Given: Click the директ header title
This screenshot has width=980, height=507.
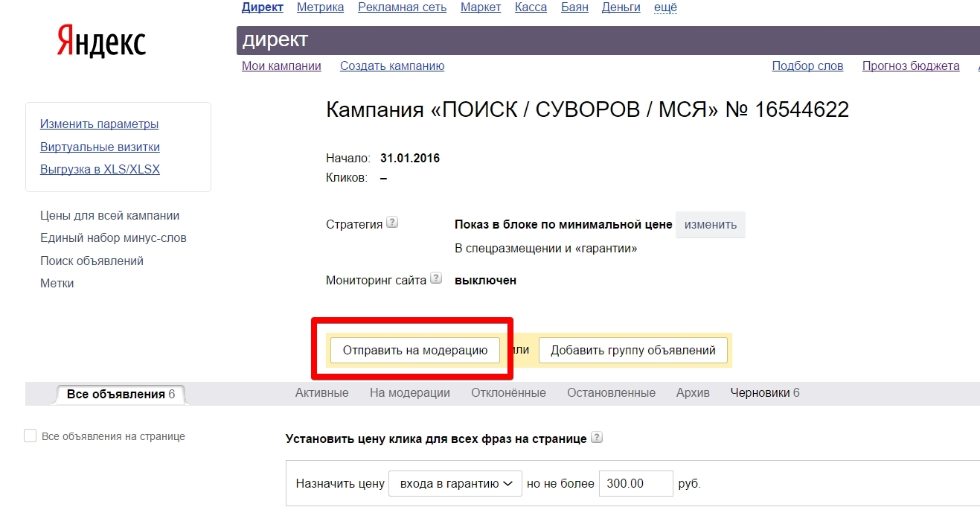Looking at the screenshot, I should pos(275,39).
